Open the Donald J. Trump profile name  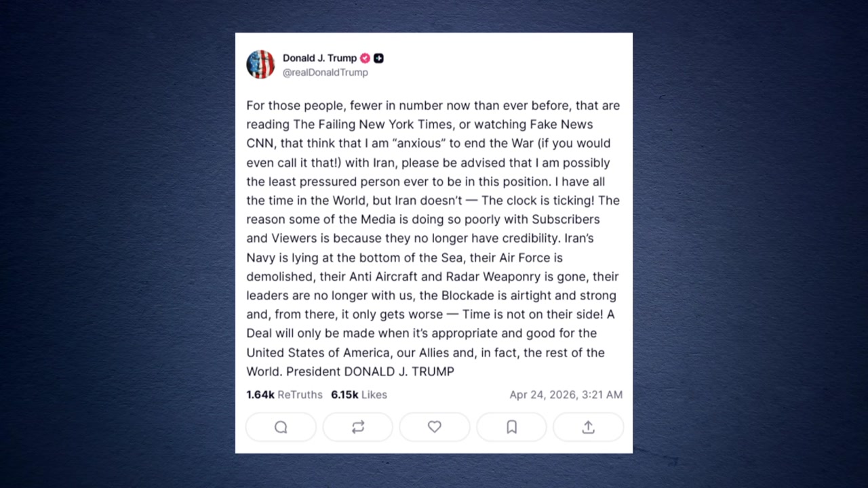[x=319, y=58]
